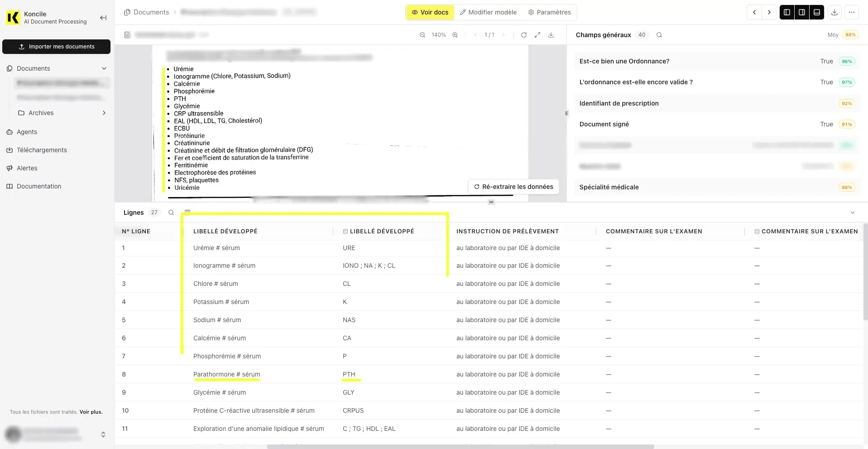
Task: Zoom in on the document viewer
Action: (455, 35)
